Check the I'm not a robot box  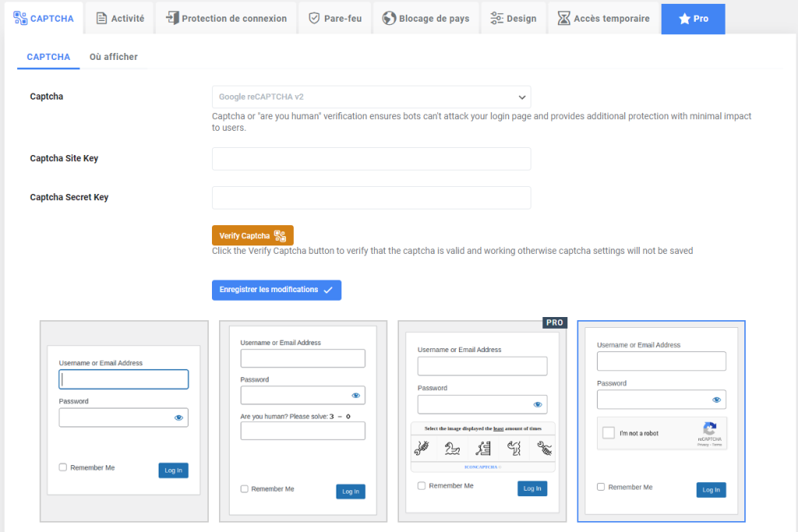pos(609,433)
